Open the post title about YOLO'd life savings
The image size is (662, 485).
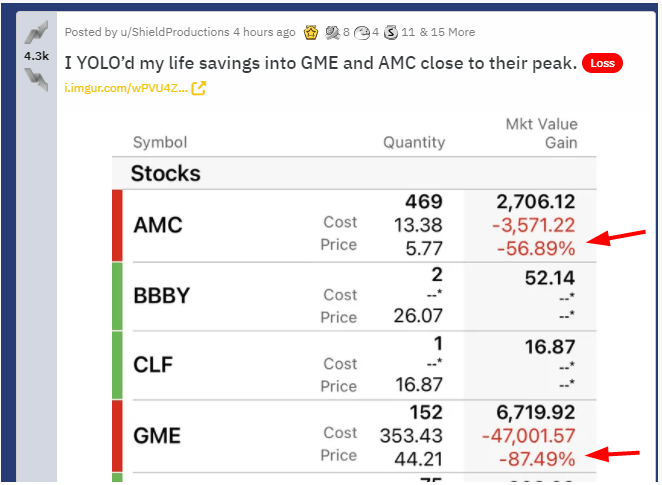pos(320,63)
